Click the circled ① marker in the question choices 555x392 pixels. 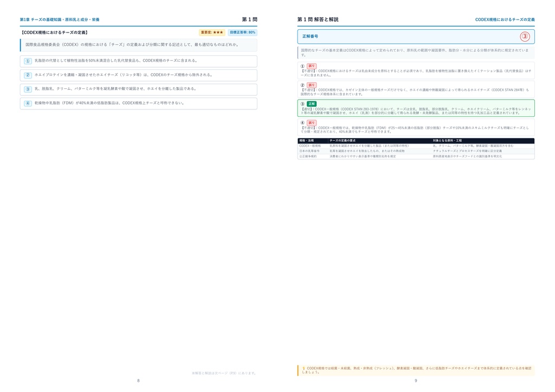coord(28,61)
